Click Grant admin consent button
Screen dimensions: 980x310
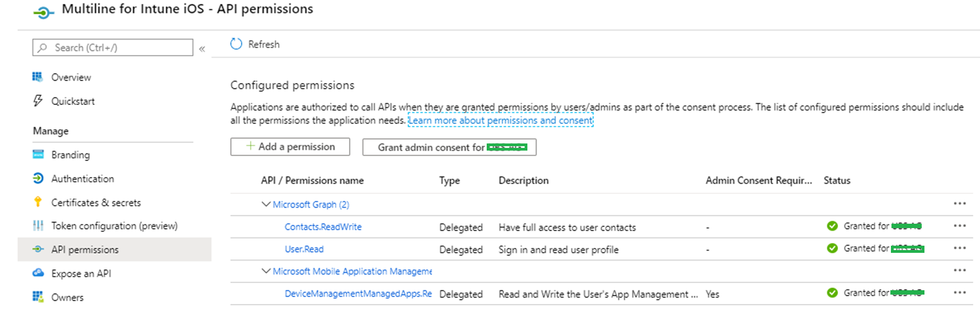tap(449, 147)
